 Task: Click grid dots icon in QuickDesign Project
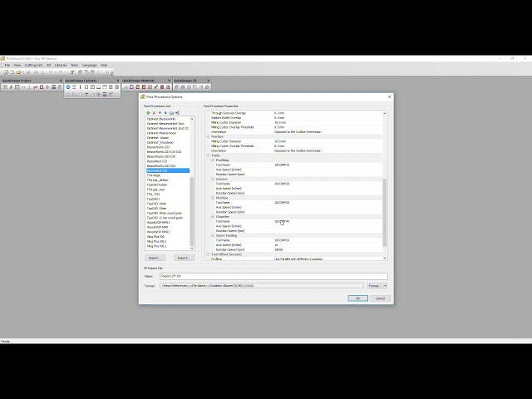[x=5, y=87]
